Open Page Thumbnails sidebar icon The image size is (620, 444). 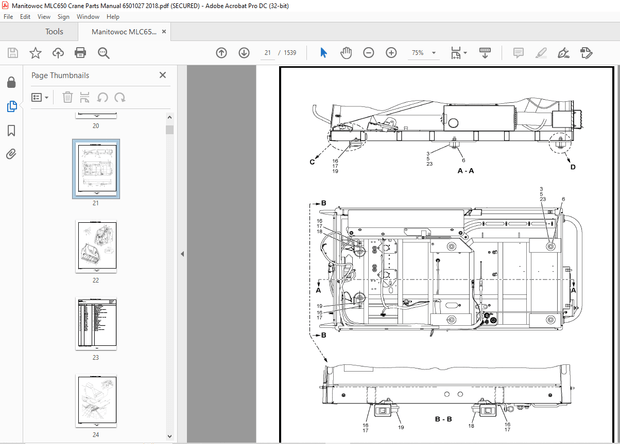tap(12, 106)
